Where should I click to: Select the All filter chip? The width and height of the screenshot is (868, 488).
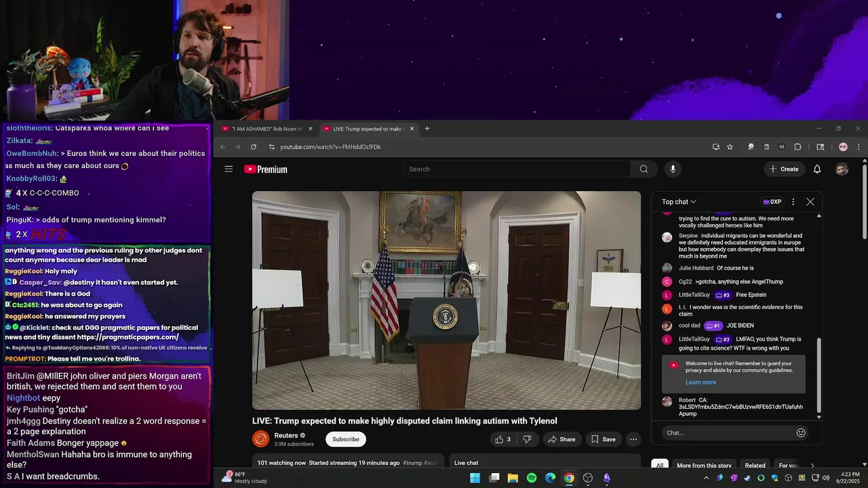pos(659,466)
